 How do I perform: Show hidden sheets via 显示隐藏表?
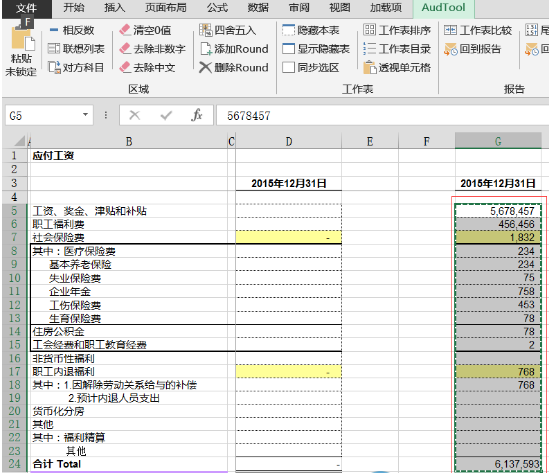click(x=316, y=49)
